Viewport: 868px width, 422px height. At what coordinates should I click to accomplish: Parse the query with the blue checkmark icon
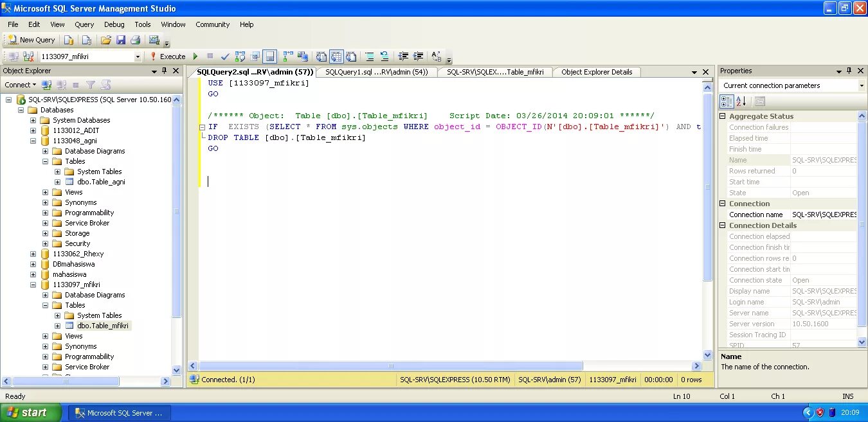pos(225,57)
